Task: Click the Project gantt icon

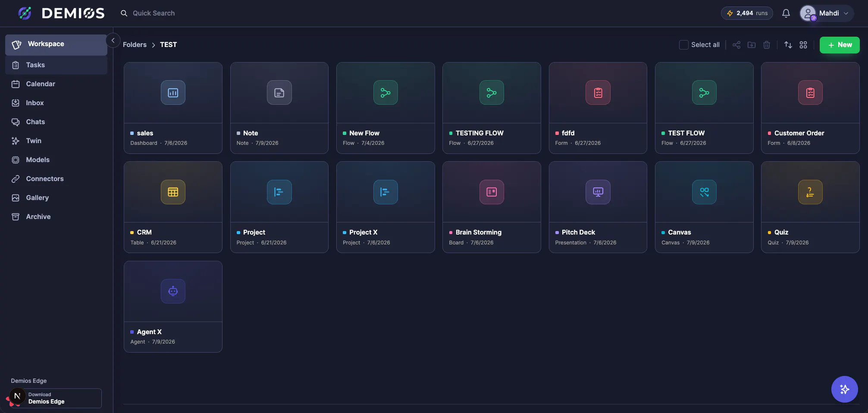Action: (x=279, y=192)
